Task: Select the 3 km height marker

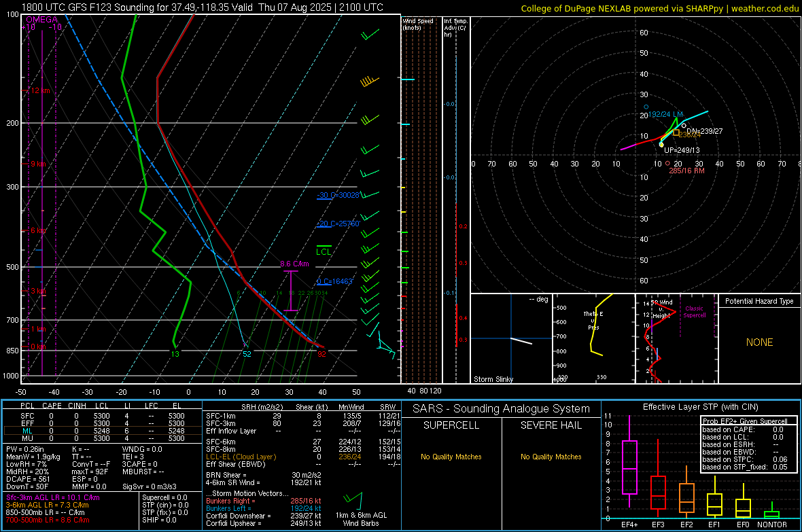Action: [38, 291]
